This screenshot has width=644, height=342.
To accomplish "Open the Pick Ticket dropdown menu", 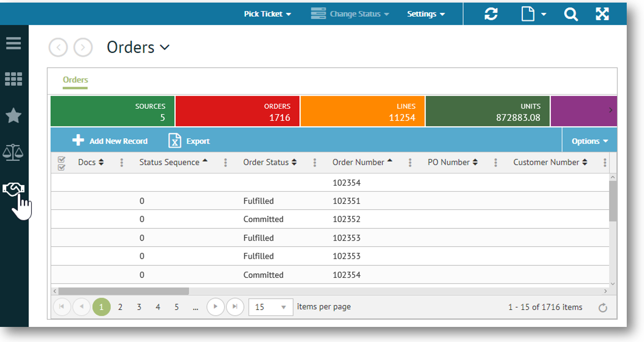I will click(x=267, y=14).
